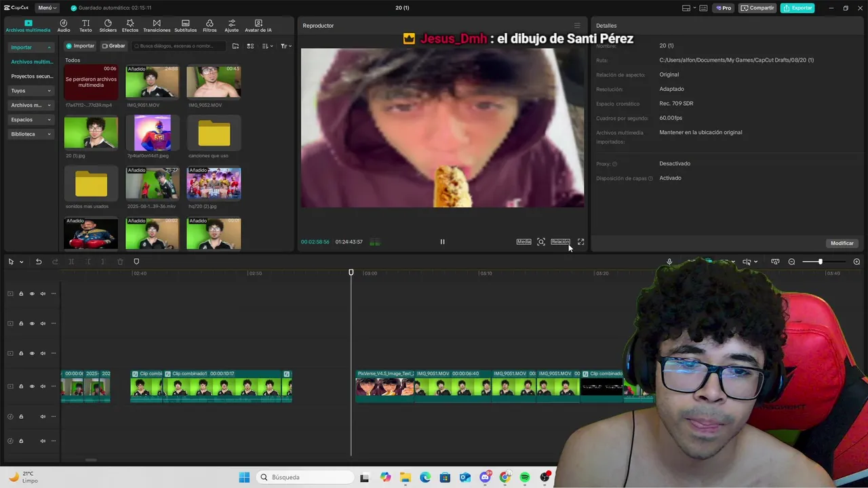Screen dimensions: 868x488
Task: Click the Grabar button
Action: [114, 46]
